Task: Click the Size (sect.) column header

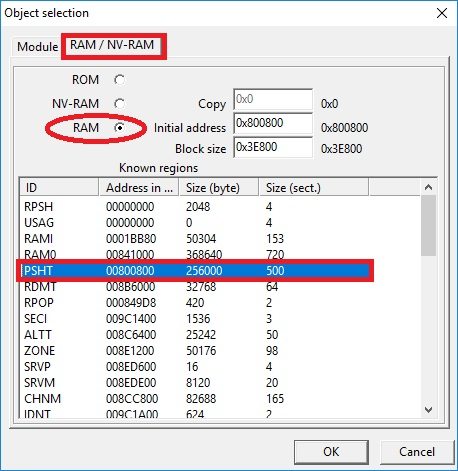Action: coord(314,188)
